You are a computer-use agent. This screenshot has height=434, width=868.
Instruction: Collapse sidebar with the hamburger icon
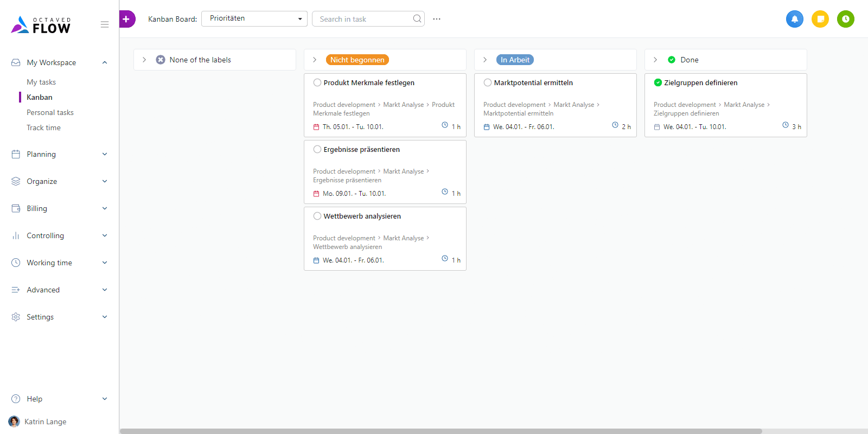(x=105, y=24)
